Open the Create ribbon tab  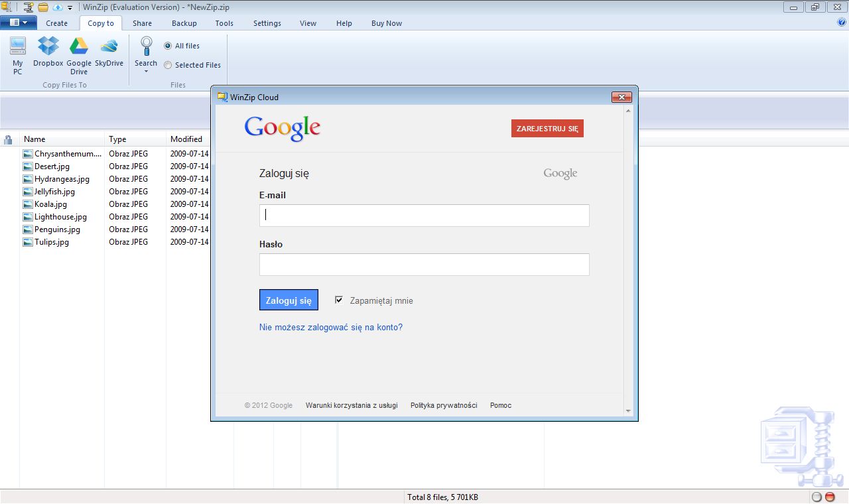(56, 23)
